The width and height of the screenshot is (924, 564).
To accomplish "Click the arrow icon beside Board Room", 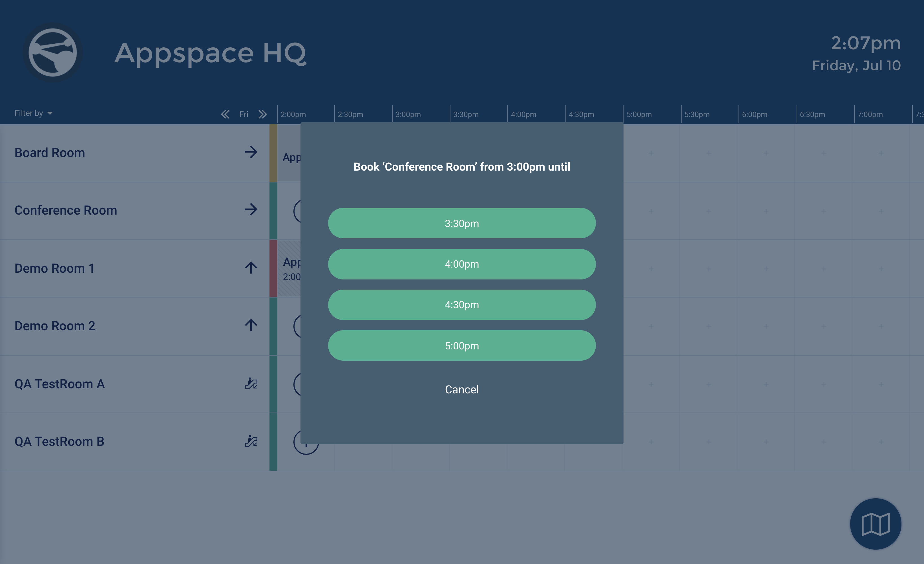I will (x=251, y=152).
